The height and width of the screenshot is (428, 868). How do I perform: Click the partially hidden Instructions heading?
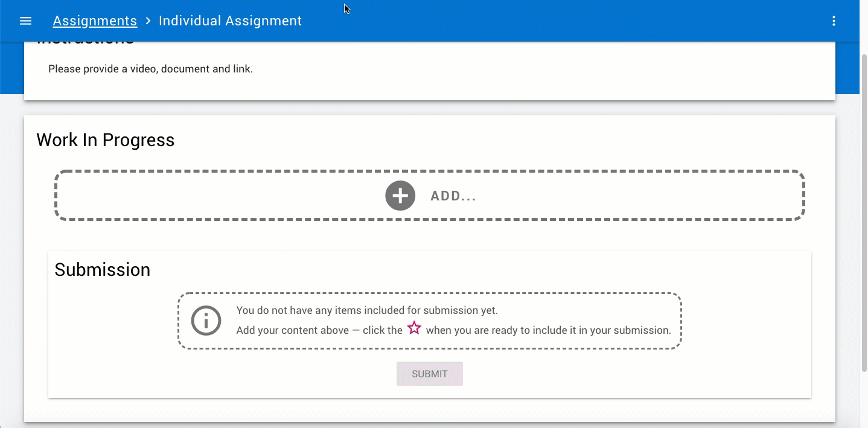(85, 43)
